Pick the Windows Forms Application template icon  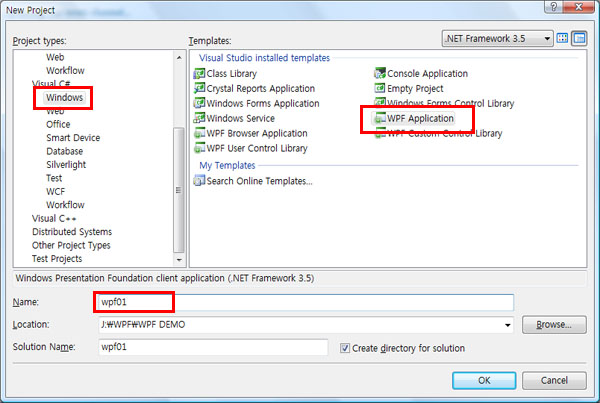199,103
